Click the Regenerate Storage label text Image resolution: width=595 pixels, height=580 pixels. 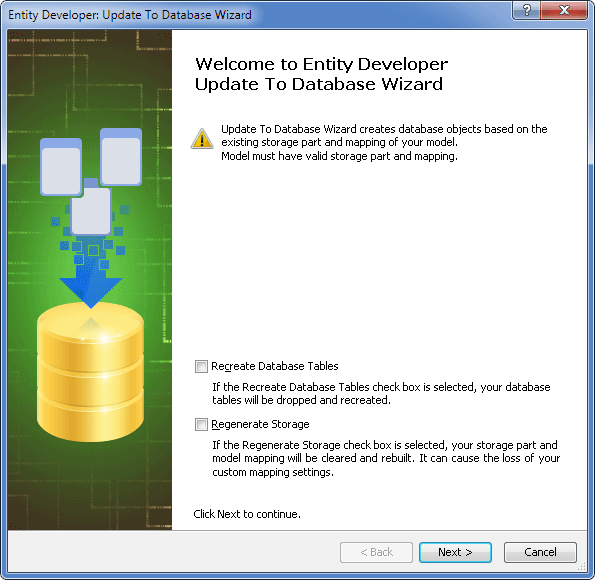pos(260,424)
